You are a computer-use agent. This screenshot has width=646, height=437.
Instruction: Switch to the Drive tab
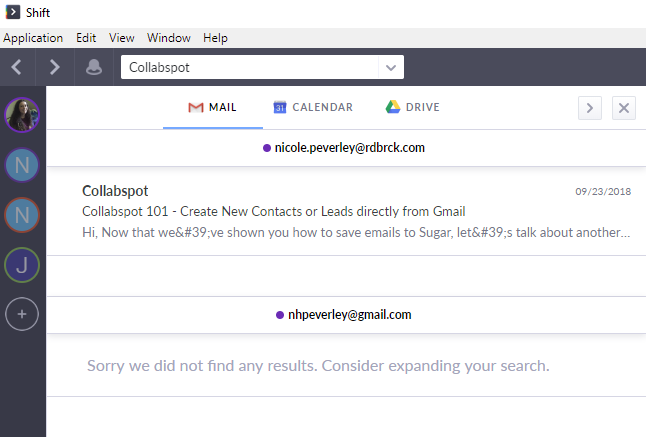(x=413, y=107)
